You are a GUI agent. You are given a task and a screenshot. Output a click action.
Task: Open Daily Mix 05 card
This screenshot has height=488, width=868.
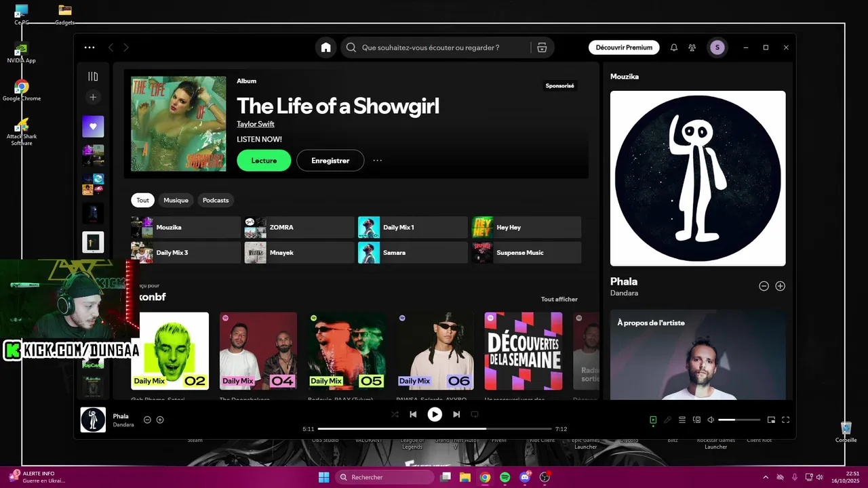coord(347,351)
